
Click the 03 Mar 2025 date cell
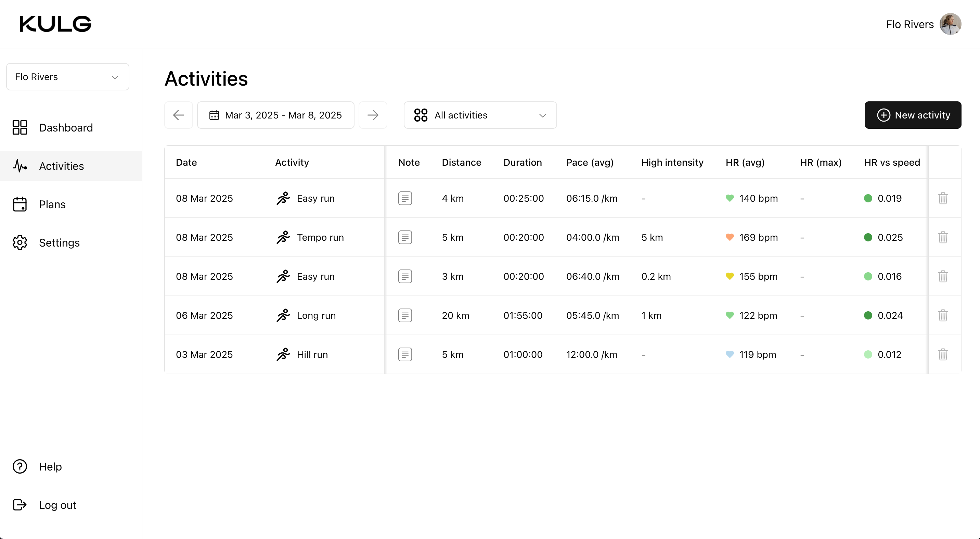[x=204, y=354]
